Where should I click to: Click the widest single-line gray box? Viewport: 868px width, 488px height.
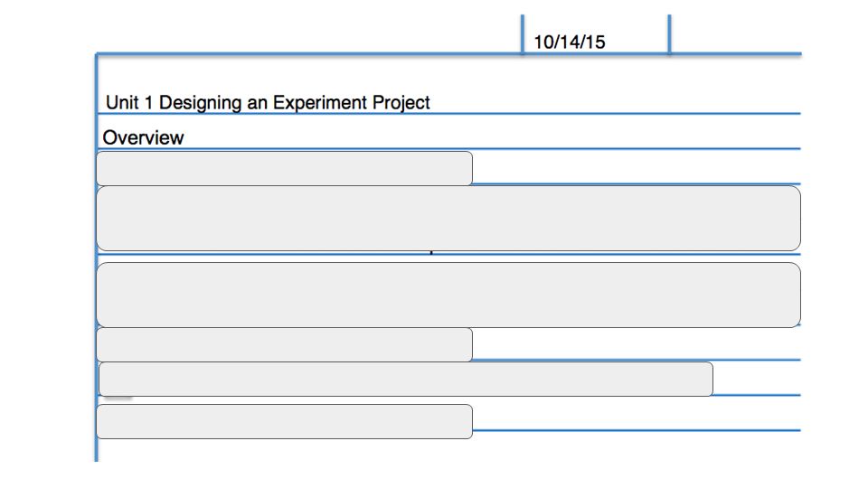click(406, 379)
